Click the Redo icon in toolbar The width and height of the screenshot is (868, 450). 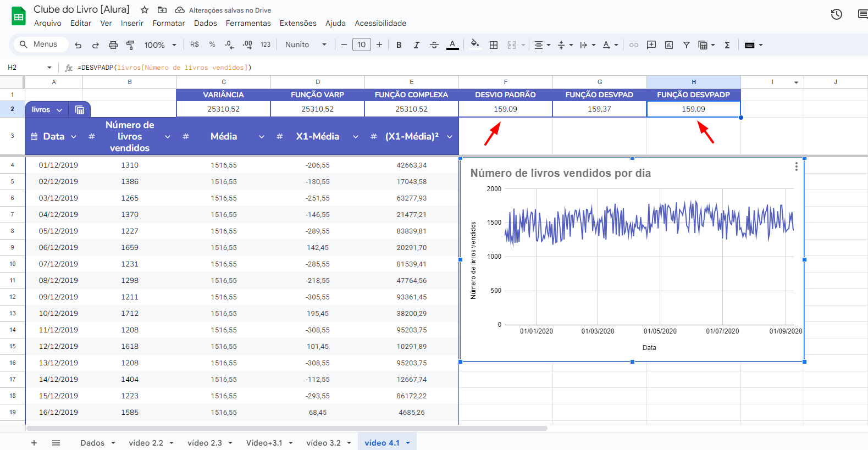tap(96, 45)
